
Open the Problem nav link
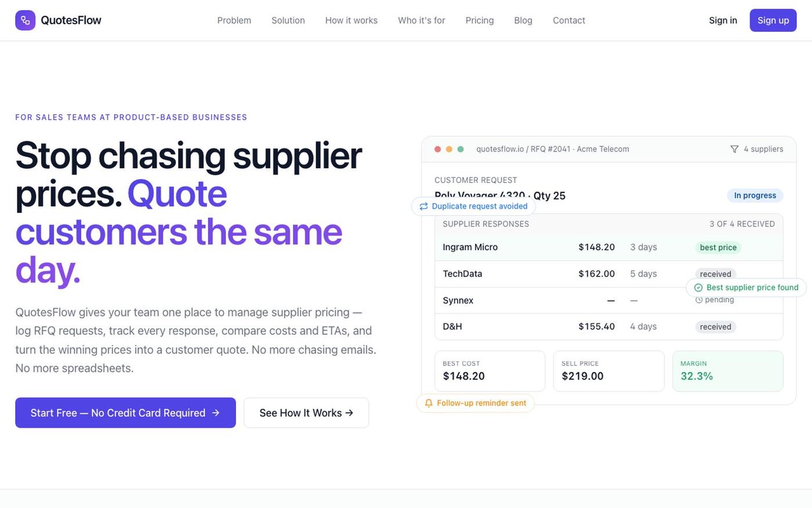pos(234,20)
